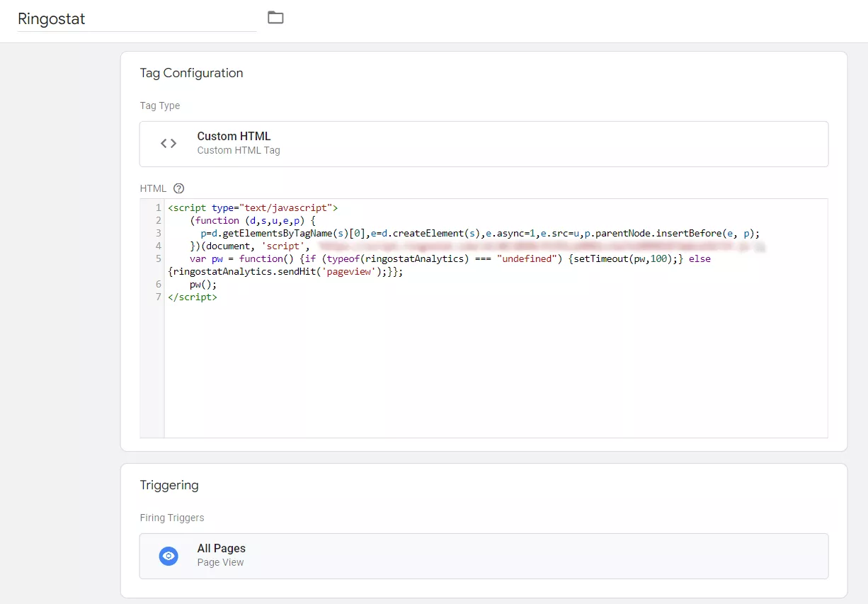Click the ringostatAnalytics.sendHit line
The image size is (868, 604).
click(x=285, y=272)
